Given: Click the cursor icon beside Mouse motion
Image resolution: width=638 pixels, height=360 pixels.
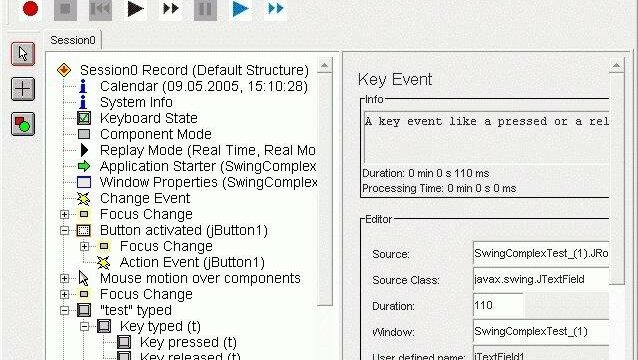Looking at the screenshot, I should [84, 278].
